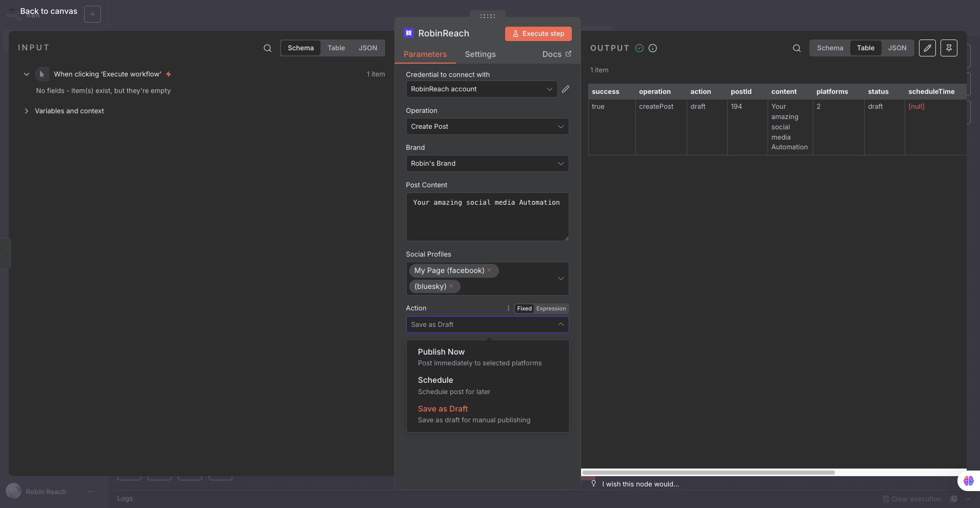The width and height of the screenshot is (980, 508).
Task: Click the Robin Reach user avatar
Action: point(13,491)
